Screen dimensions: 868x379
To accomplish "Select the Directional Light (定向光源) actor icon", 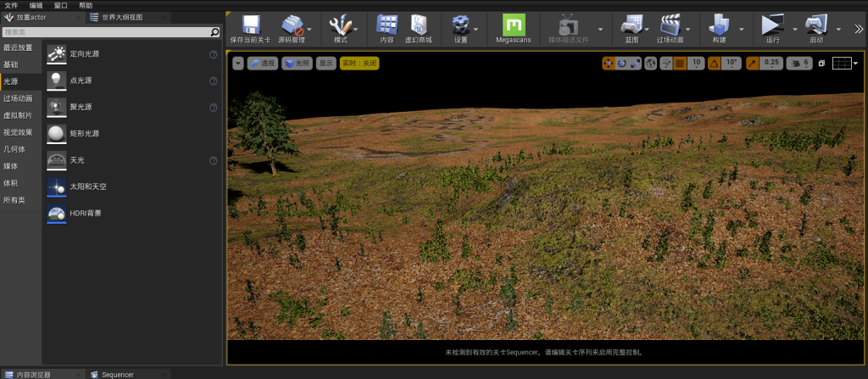I will point(57,55).
